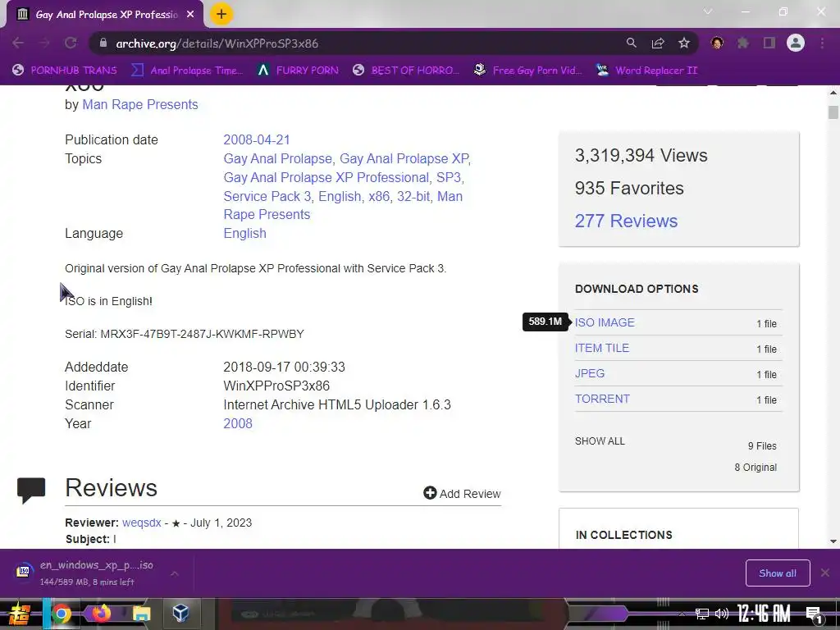Click the ISO file icon in the download bar
Screen dimensions: 840x630
[24, 572]
